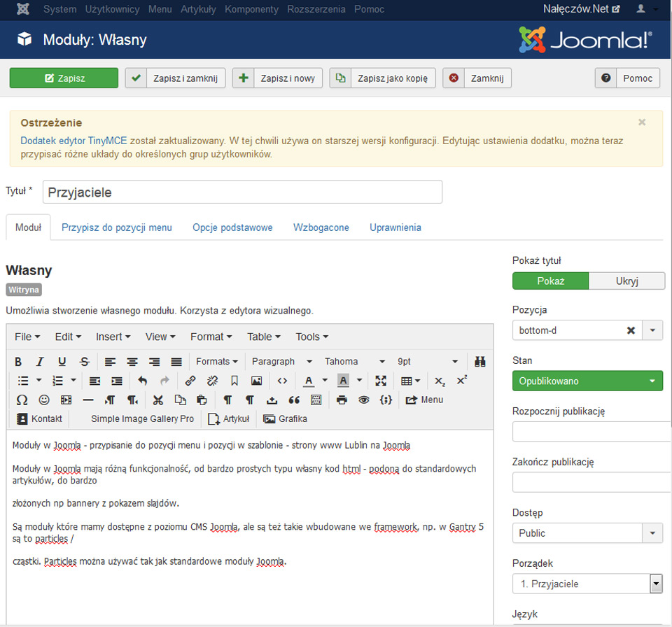The width and height of the screenshot is (672, 627).
Task: Preview content with eye icon
Action: 364,400
